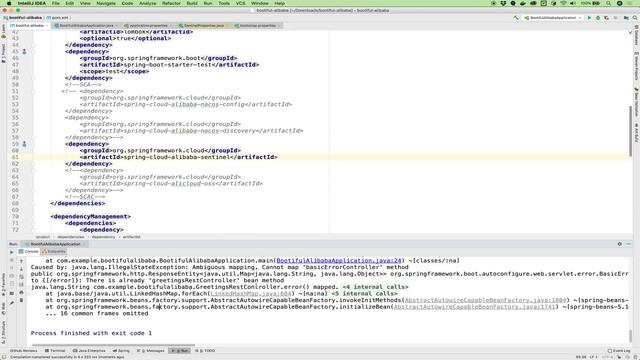This screenshot has width=640, height=360.
Task: Open the Build menu
Action: (x=192, y=3)
